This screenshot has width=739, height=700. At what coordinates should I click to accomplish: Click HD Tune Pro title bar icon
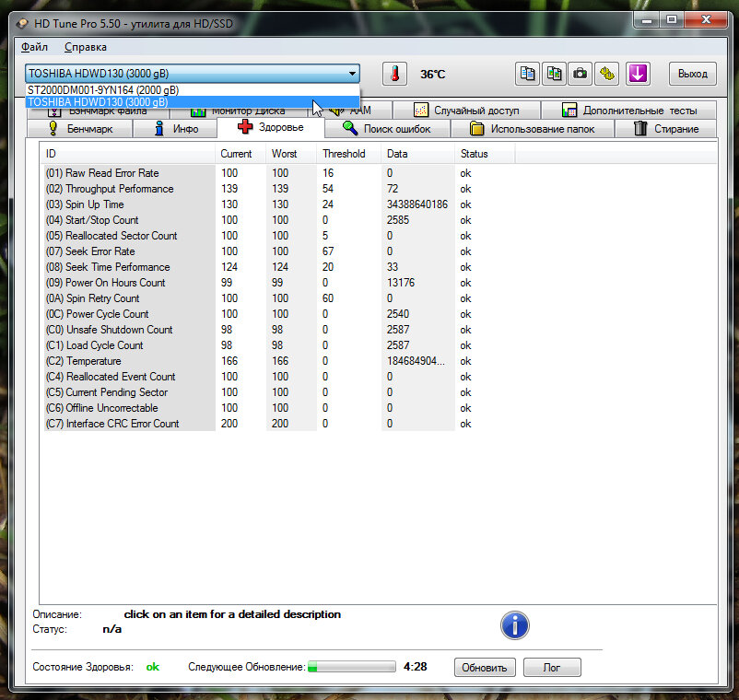click(x=22, y=24)
